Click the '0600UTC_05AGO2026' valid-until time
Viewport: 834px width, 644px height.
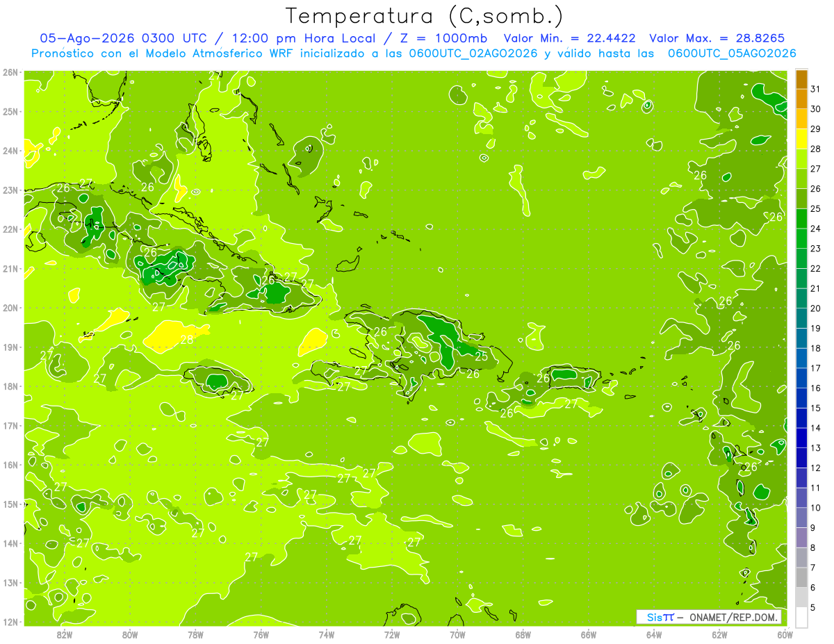(732, 53)
